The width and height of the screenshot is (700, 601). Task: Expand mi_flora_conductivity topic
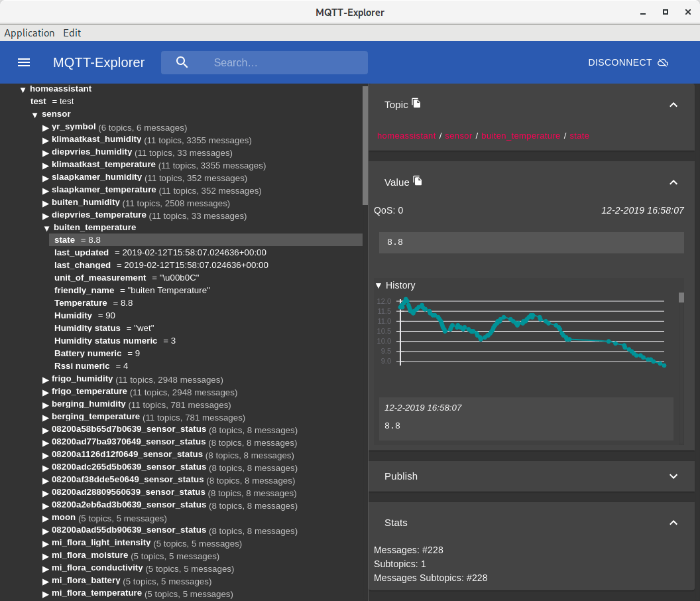coord(46,569)
